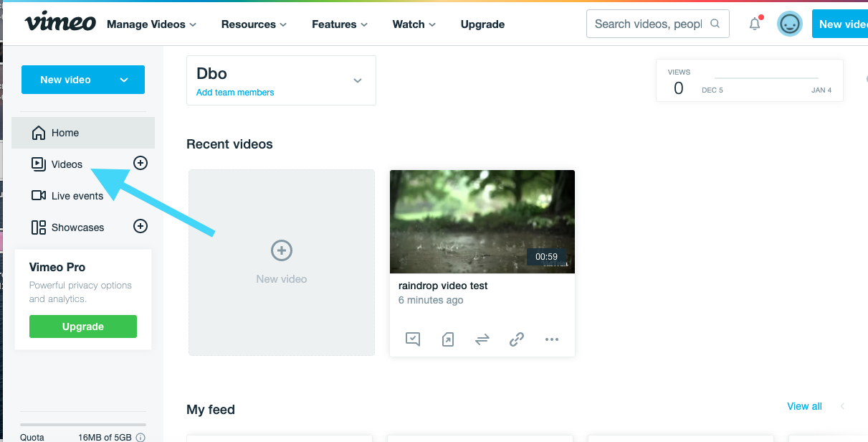
Task: Click the View all link in My feed
Action: [x=804, y=406]
